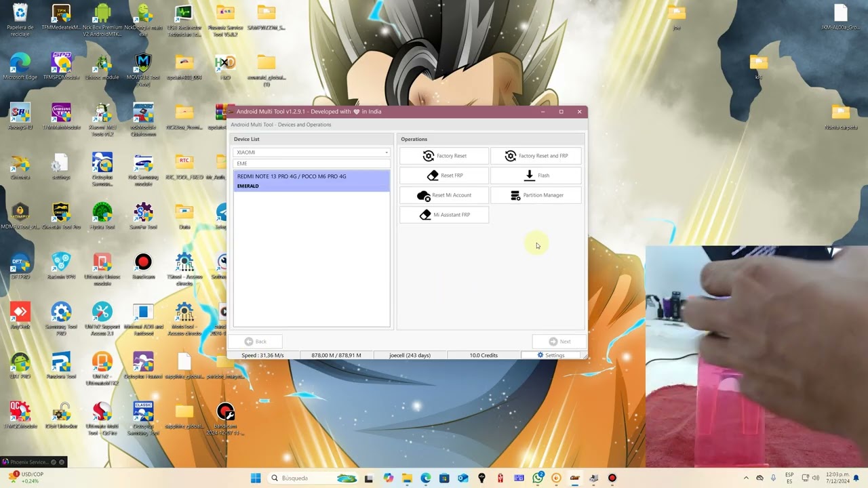Open TStool Acceso directo shortcut

[184, 270]
